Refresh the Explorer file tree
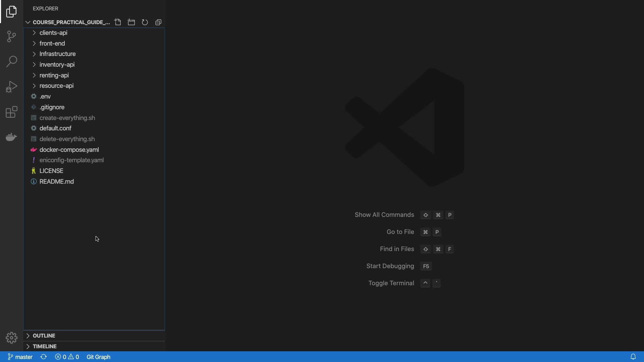 click(x=145, y=22)
